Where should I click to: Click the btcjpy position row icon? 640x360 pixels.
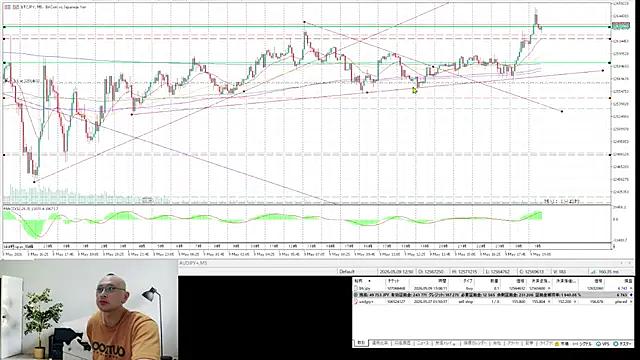tap(356, 288)
